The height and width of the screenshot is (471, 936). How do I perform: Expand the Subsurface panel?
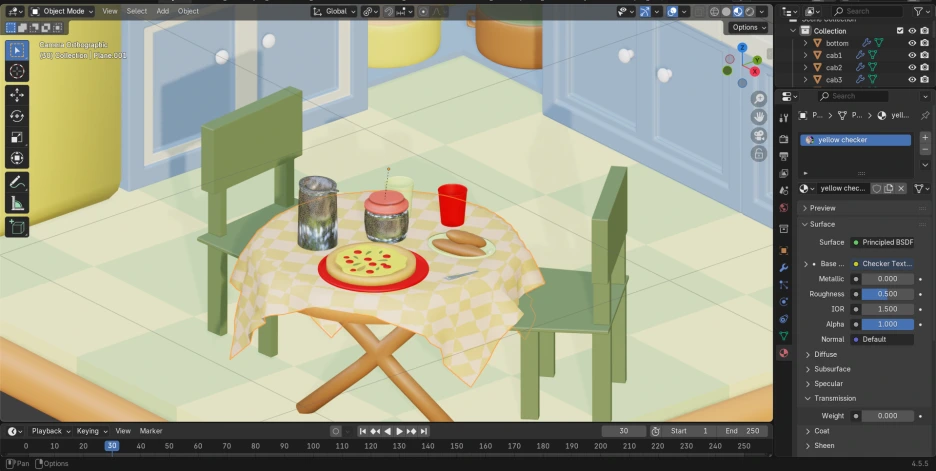pyautogui.click(x=832, y=370)
